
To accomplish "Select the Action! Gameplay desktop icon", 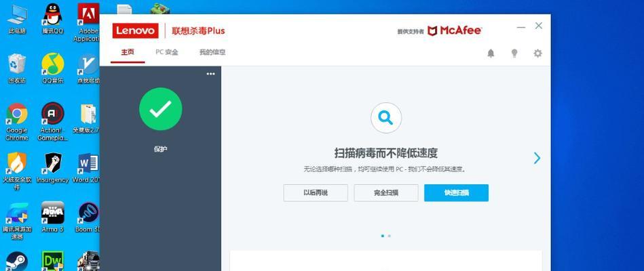I will click(x=52, y=122).
